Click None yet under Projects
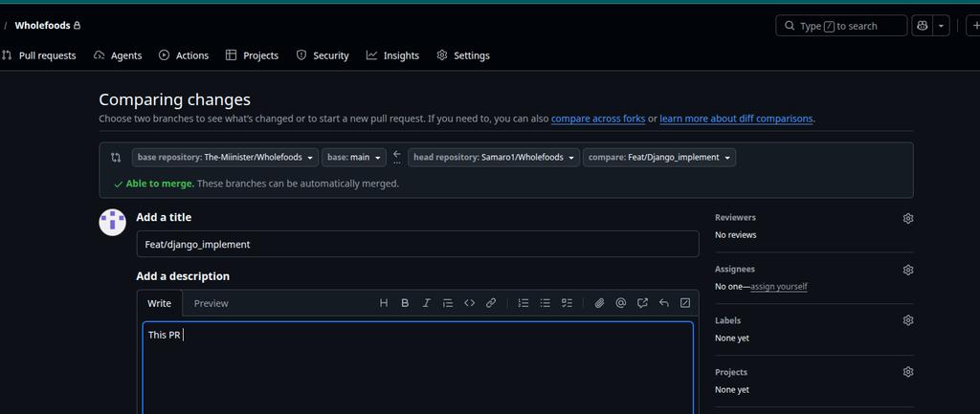Screen dimensions: 980x414 [x=732, y=390]
